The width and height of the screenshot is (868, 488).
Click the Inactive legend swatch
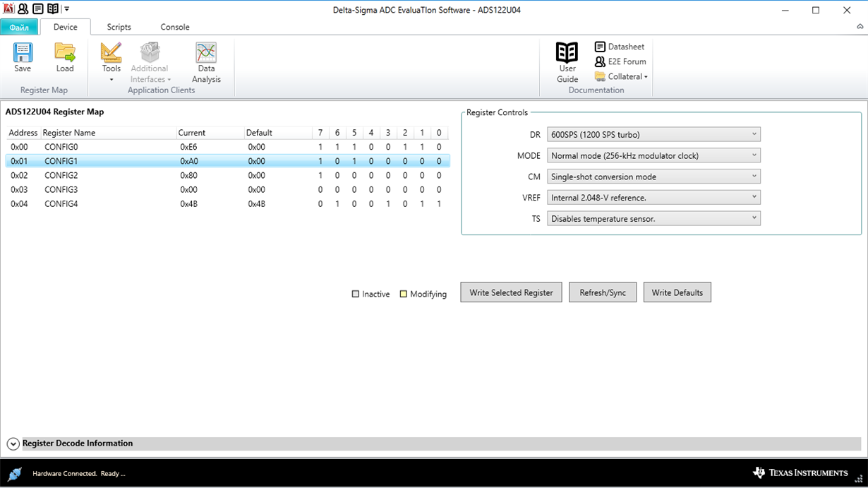[356, 294]
